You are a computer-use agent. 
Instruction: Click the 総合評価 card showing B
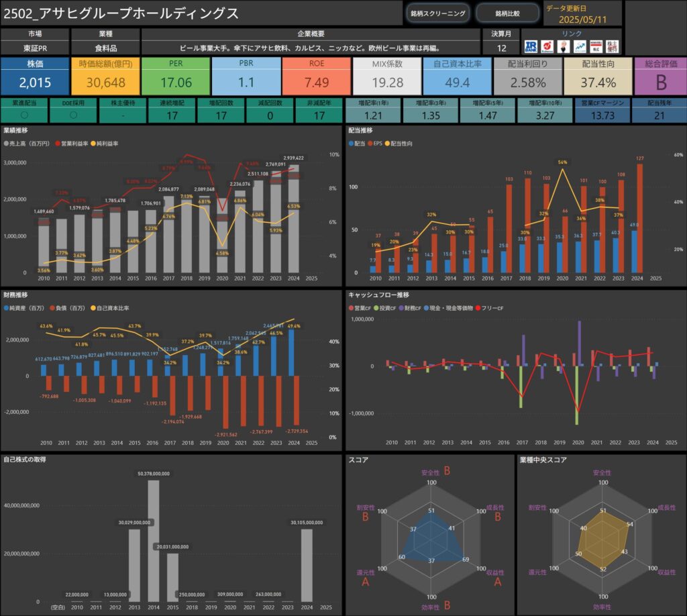coord(661,76)
